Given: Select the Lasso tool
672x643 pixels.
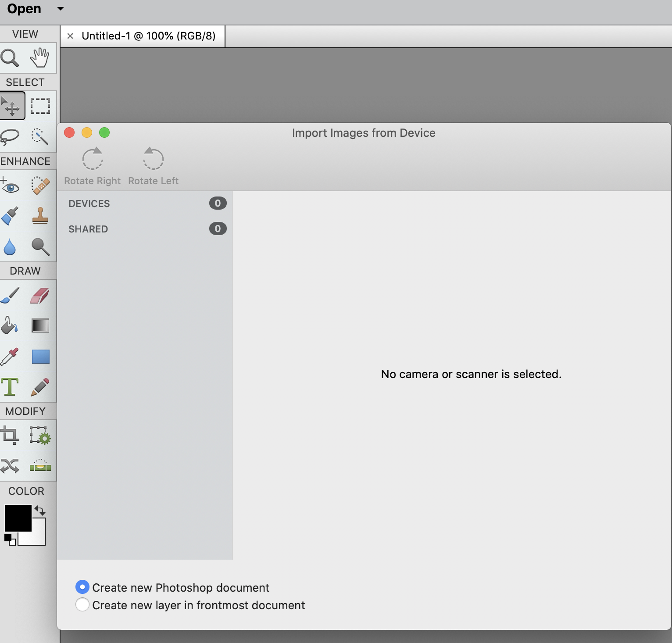Looking at the screenshot, I should (x=10, y=136).
